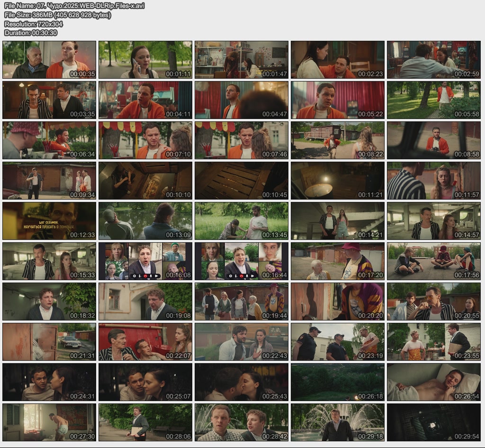Viewport: 485px width, 448px height.
Task: Open the subtitle frame at 00:12:33
Action: (x=49, y=221)
